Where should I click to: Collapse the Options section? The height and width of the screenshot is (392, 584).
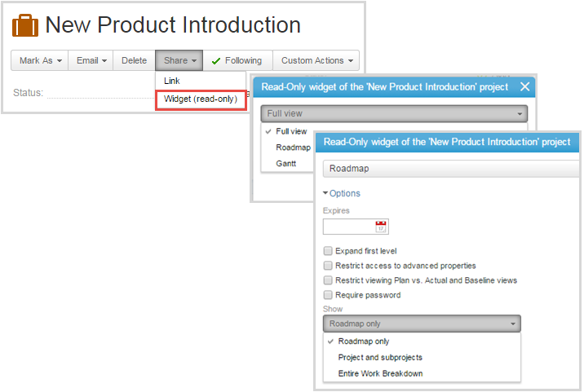[342, 193]
